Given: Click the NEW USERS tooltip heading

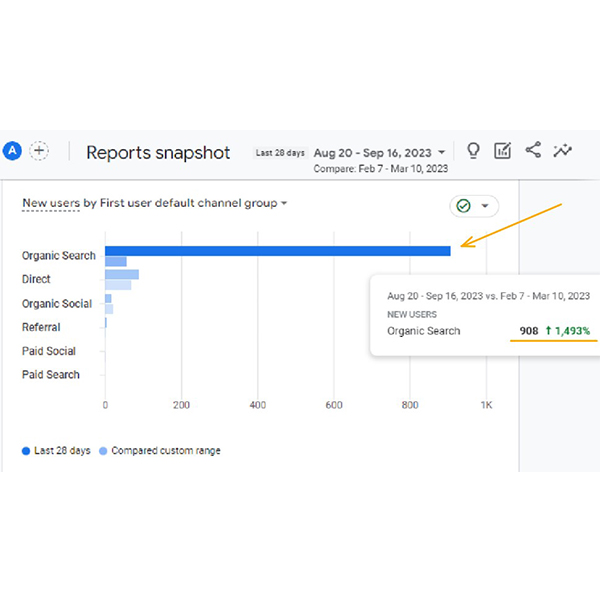Looking at the screenshot, I should [412, 315].
